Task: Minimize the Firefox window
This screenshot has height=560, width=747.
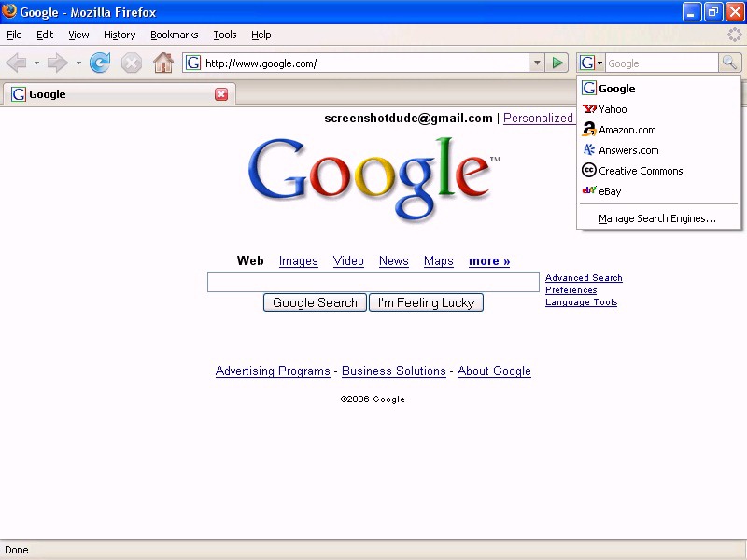Action: pyautogui.click(x=691, y=12)
